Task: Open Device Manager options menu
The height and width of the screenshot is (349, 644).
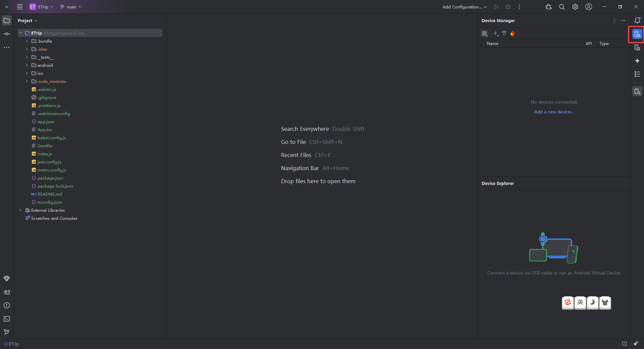Action: [614, 20]
